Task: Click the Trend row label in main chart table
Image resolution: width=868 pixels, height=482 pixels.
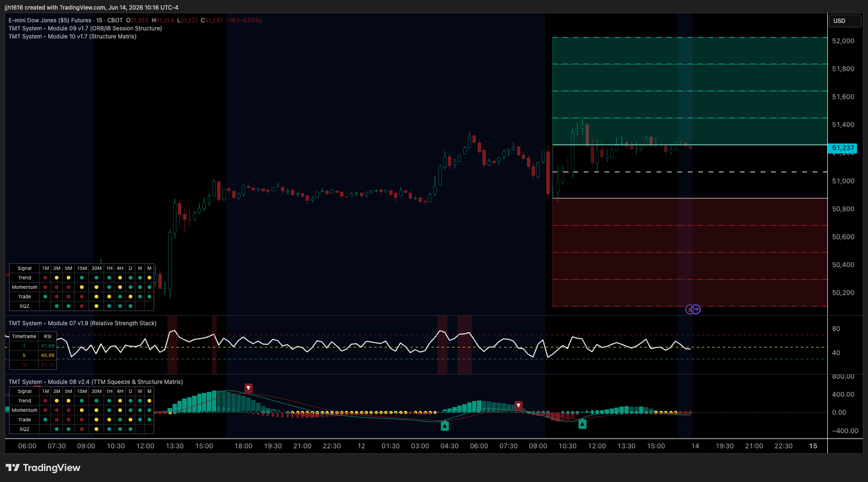Action: coord(24,278)
